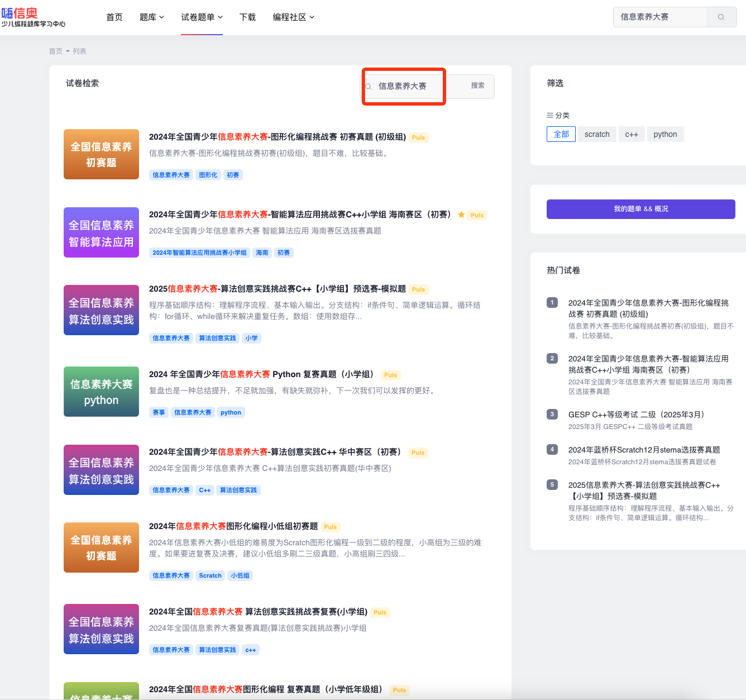Click the C++ tag under 华中赛区 paper
Viewport: 746px width, 700px height.
pyautogui.click(x=205, y=490)
